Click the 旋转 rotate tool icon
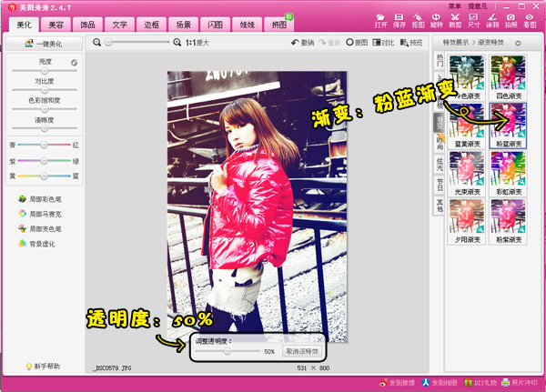The height and width of the screenshot is (392, 546). [x=437, y=20]
